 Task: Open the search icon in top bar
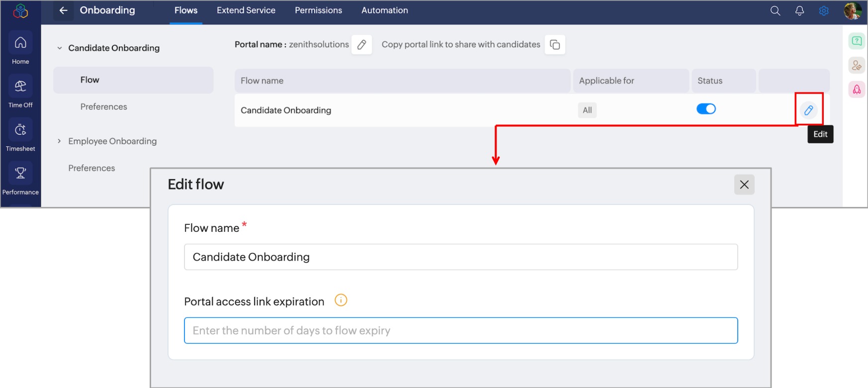(775, 11)
